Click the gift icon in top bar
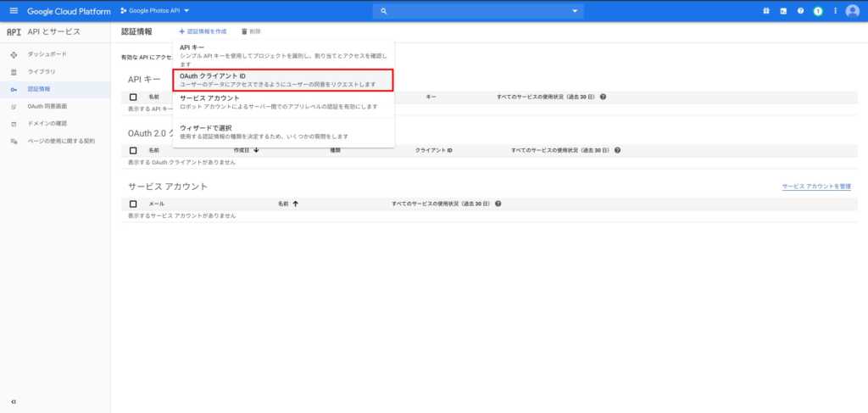Screen dimensions: 868x413 point(766,11)
